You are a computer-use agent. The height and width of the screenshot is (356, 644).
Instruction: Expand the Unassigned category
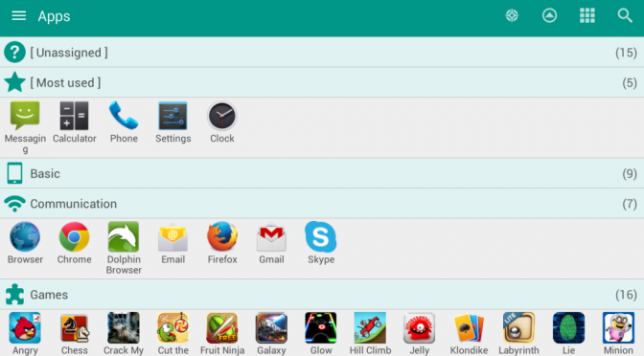(x=322, y=52)
